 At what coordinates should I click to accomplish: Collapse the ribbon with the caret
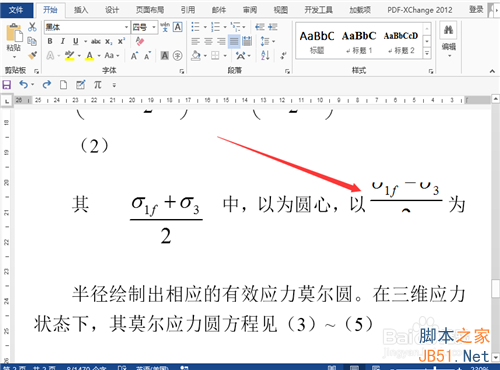[492, 71]
